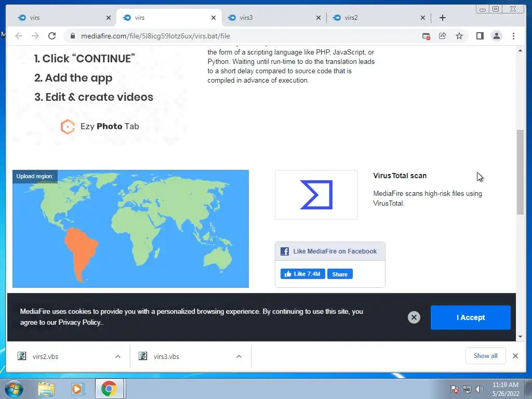Click the vertical scrollbar thumb
This screenshot has height=399, width=532.
(521, 172)
